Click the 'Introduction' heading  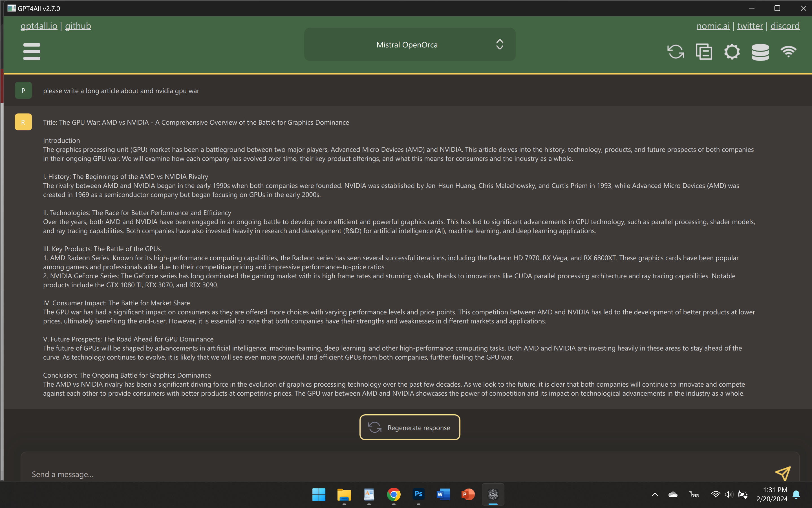[x=61, y=141]
